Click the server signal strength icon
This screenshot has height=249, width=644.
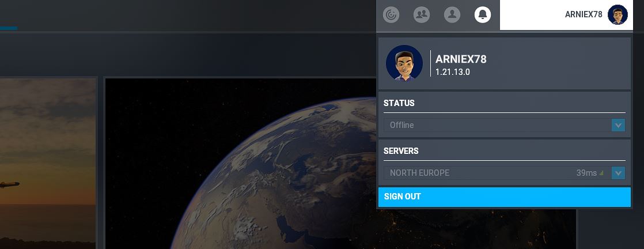pyautogui.click(x=602, y=173)
